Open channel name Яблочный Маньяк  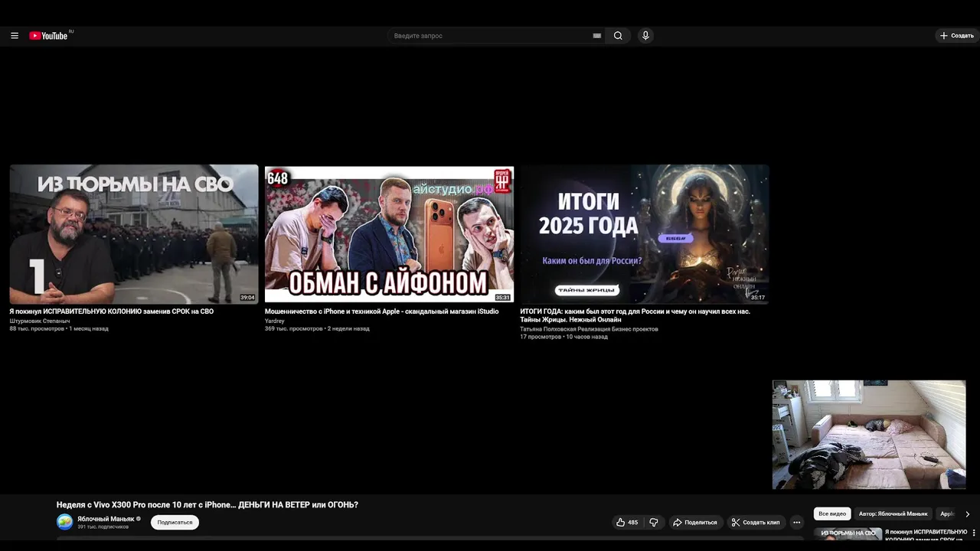tap(106, 519)
